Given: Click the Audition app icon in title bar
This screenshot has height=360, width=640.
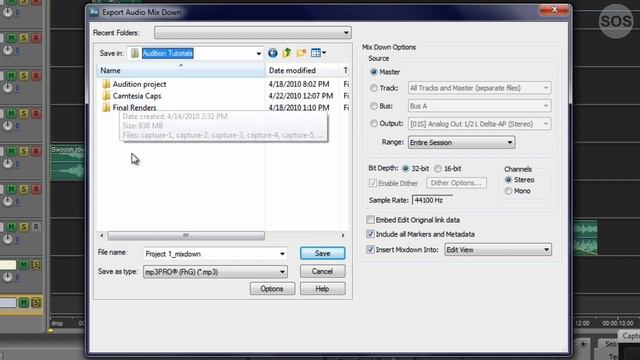Looking at the screenshot, I should pyautogui.click(x=94, y=12).
